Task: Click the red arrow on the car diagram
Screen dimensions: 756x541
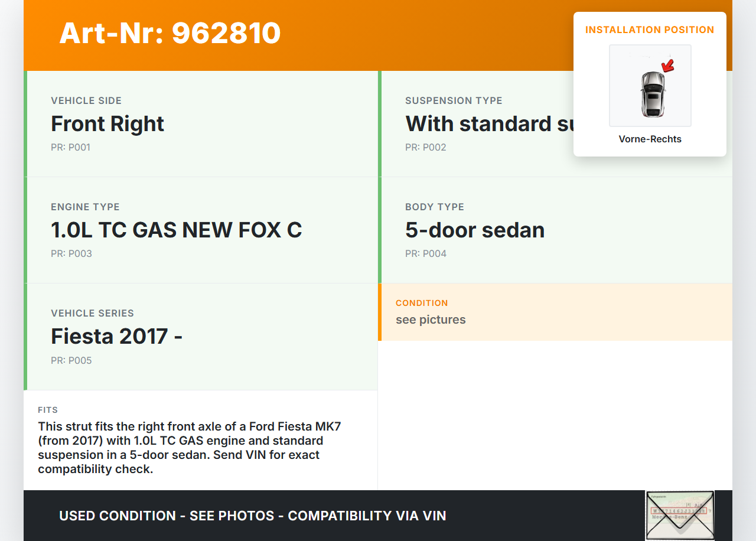Action: pyautogui.click(x=667, y=66)
